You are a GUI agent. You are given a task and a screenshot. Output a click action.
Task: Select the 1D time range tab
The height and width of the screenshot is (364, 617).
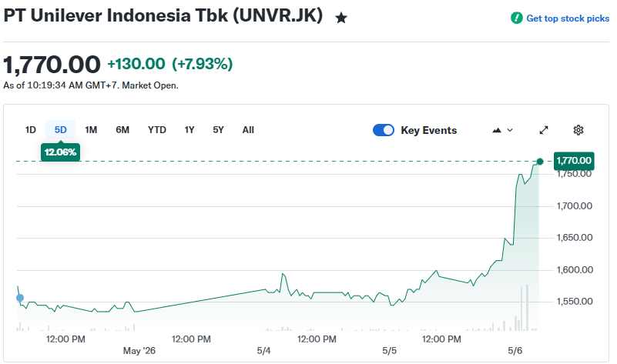point(31,130)
